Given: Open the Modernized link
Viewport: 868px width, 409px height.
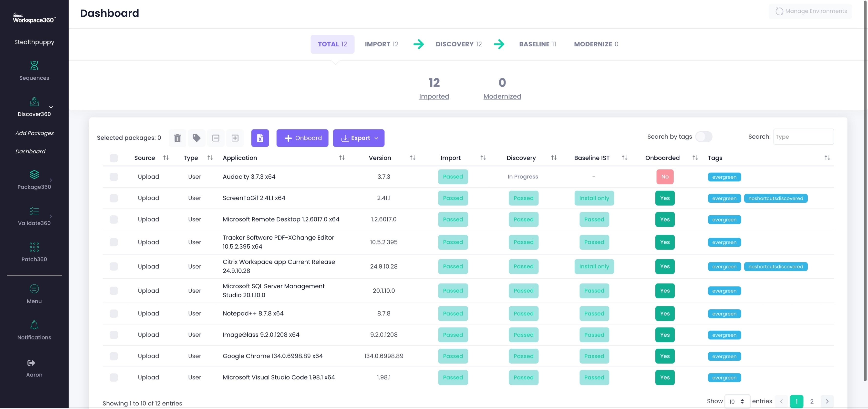Looking at the screenshot, I should coord(502,96).
